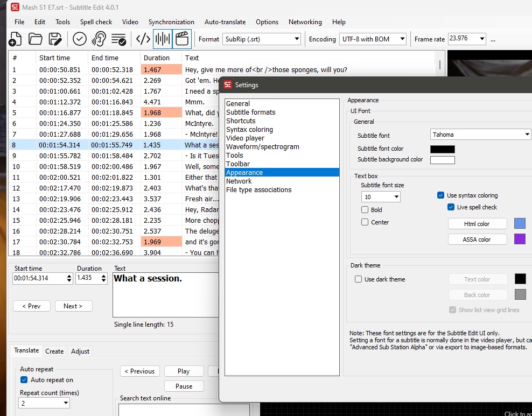Toggle the video player panel
Viewport: 532px width, 416px height.
[181, 39]
